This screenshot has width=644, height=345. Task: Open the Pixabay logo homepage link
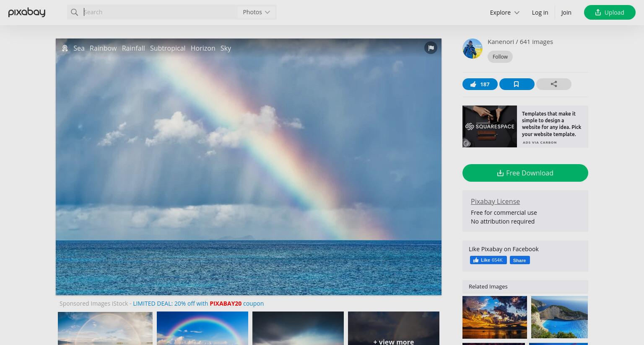pyautogui.click(x=27, y=12)
